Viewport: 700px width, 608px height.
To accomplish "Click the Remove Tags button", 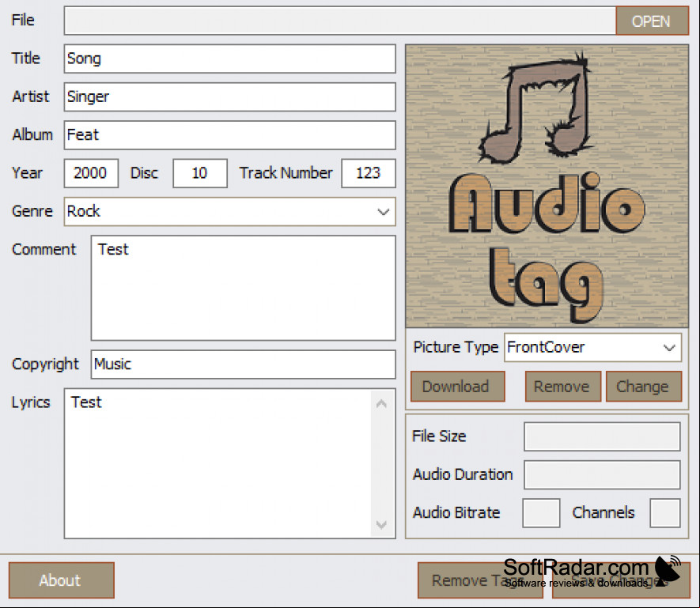I will [480, 580].
